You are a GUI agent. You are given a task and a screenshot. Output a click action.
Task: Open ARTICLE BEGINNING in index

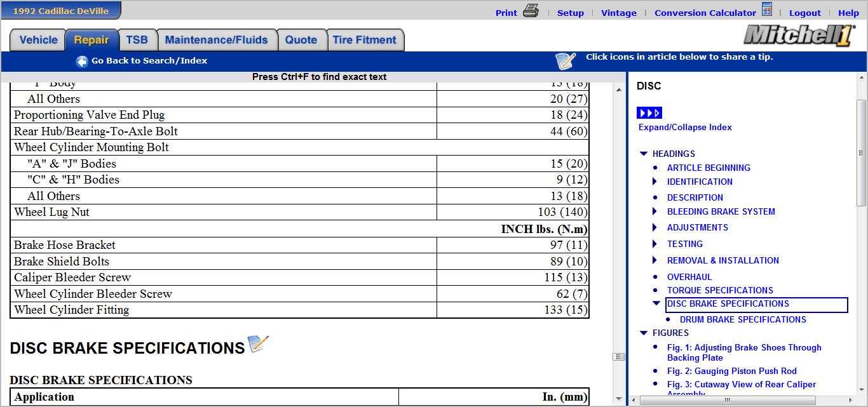coord(709,168)
